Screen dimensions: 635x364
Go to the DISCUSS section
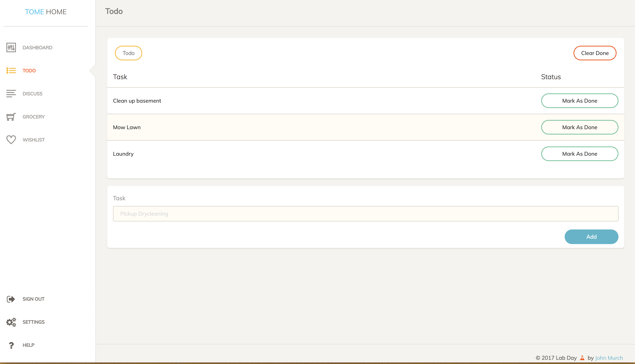coord(32,94)
